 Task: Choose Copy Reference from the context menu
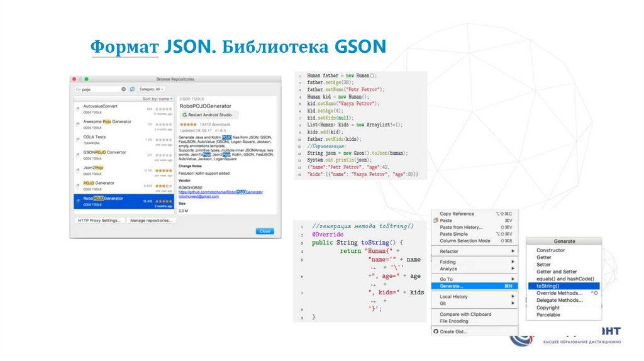coord(474,214)
